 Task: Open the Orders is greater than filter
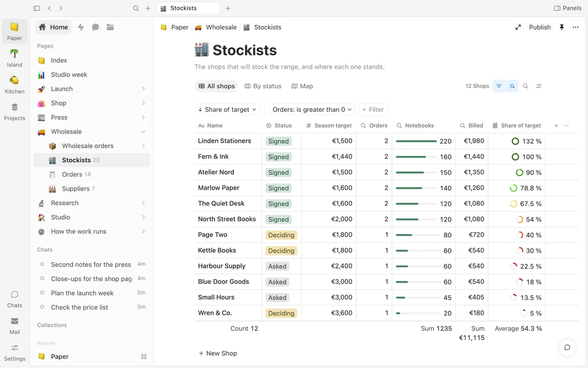(312, 110)
